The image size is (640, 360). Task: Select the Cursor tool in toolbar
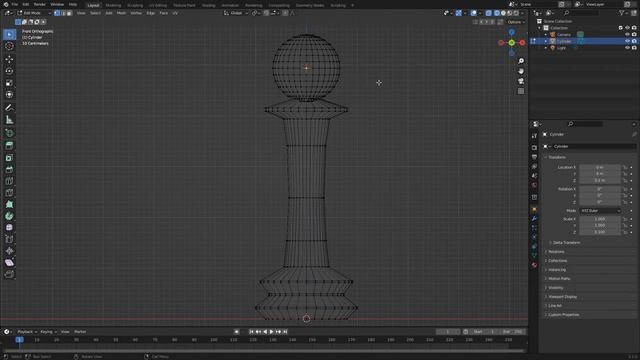9,46
